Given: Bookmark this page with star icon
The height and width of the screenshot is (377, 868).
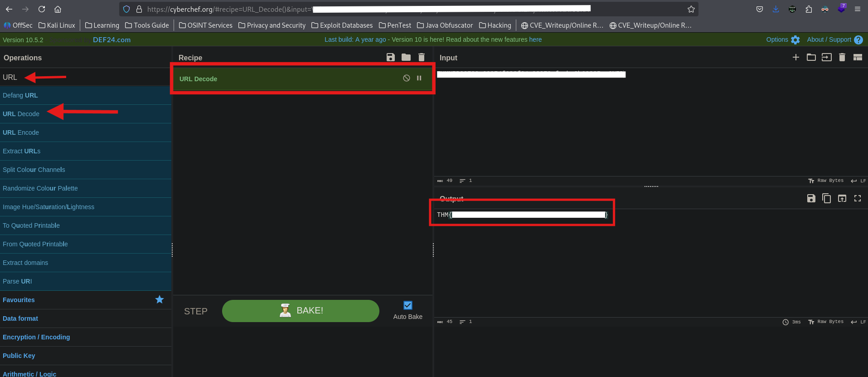Looking at the screenshot, I should pyautogui.click(x=691, y=9).
